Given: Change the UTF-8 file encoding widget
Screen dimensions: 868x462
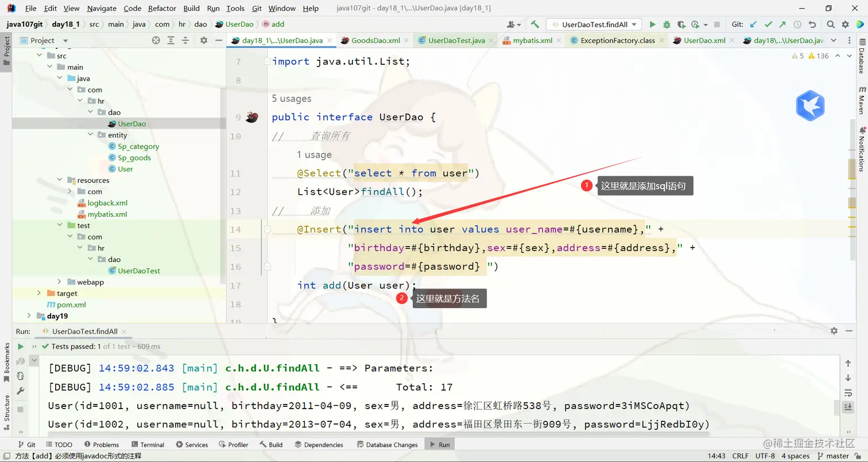Looking at the screenshot, I should click(x=765, y=456).
